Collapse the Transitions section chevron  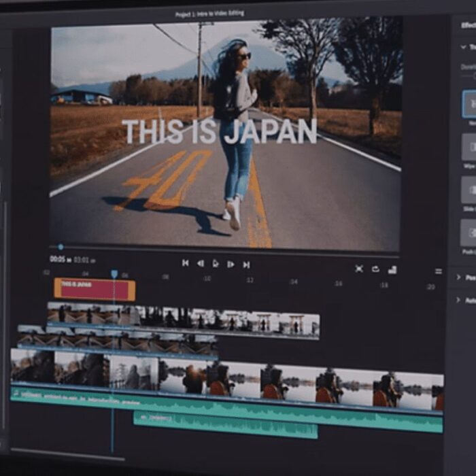pyautogui.click(x=463, y=47)
